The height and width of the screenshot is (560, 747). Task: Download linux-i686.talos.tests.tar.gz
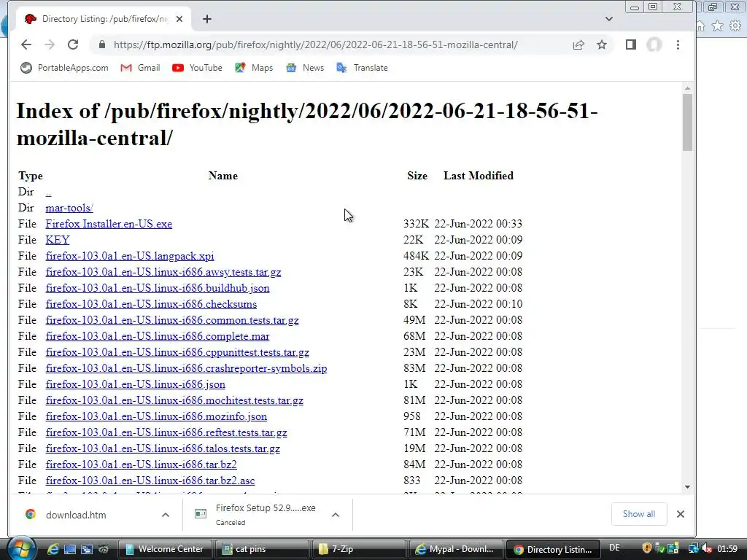163,448
